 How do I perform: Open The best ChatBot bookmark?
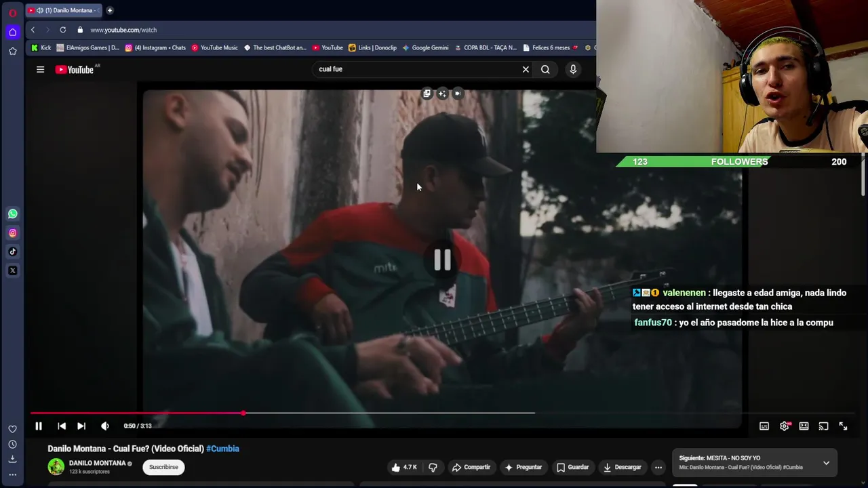(x=275, y=47)
